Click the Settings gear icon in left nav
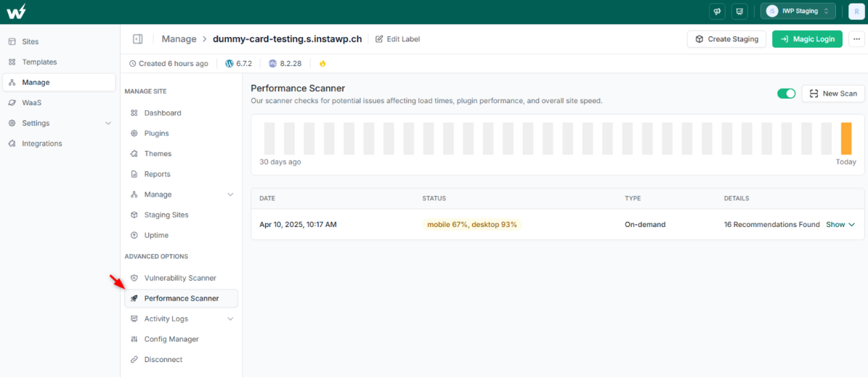868x378 pixels. [12, 123]
